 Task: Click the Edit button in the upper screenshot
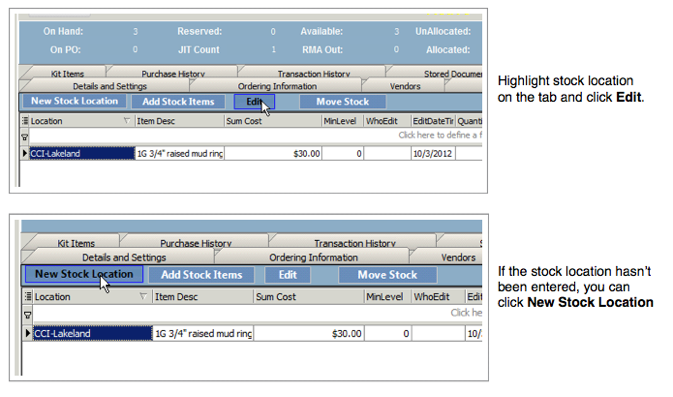(x=254, y=102)
